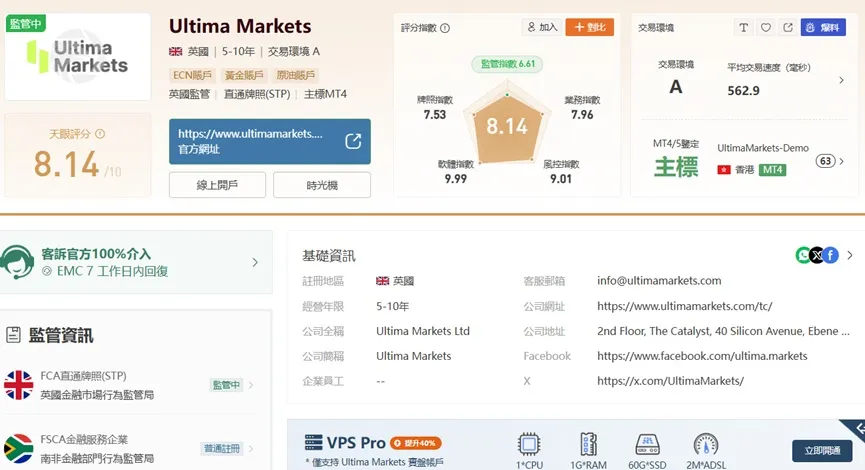This screenshot has height=470, width=865.
Task: Click the Ultima Markets Ltd full name
Action: [423, 331]
